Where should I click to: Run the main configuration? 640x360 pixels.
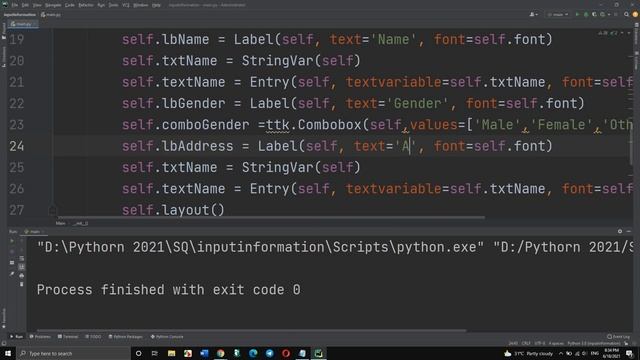pos(577,14)
